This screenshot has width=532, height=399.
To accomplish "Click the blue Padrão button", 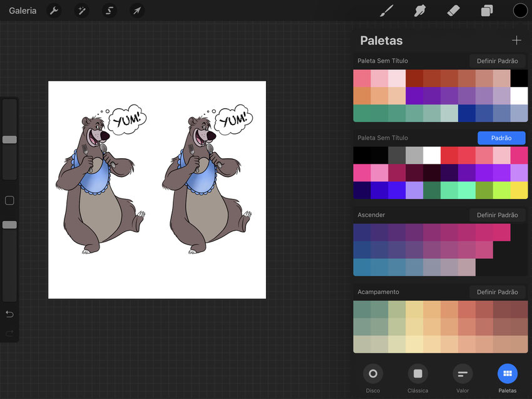I will click(501, 138).
